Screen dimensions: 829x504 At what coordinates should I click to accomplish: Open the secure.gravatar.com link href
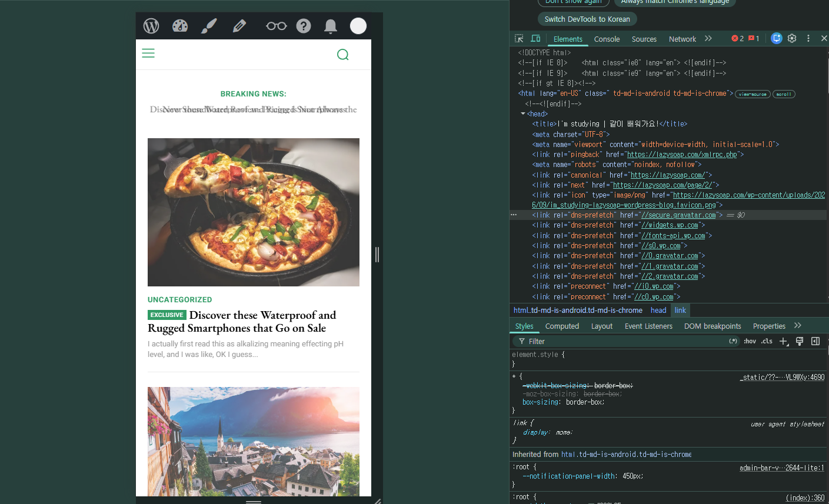(x=678, y=215)
